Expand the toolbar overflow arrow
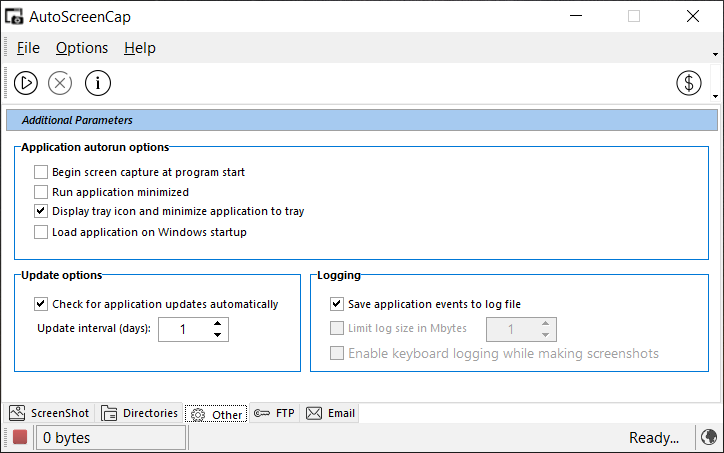 [715, 97]
